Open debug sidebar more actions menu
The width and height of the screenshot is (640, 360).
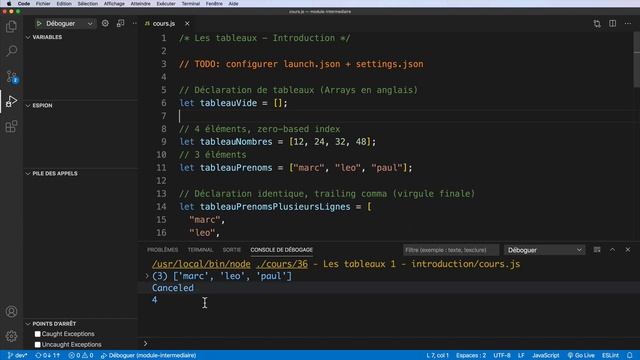[x=135, y=23]
